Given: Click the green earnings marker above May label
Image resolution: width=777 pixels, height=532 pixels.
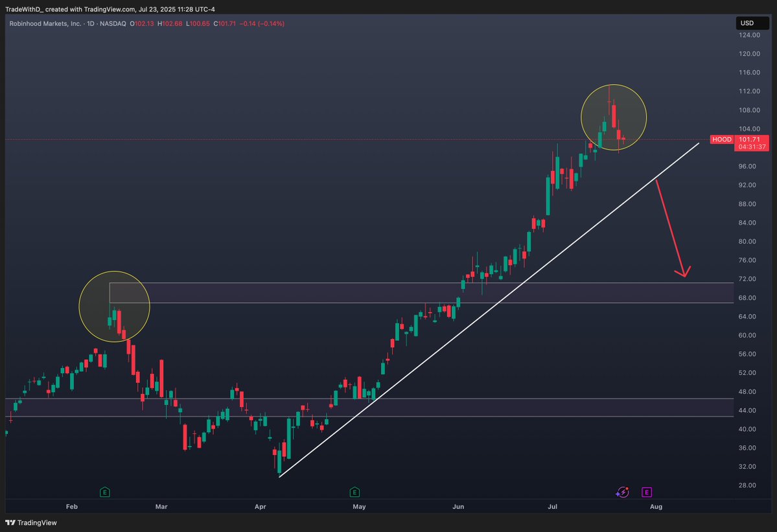Looking at the screenshot, I should tap(354, 492).
